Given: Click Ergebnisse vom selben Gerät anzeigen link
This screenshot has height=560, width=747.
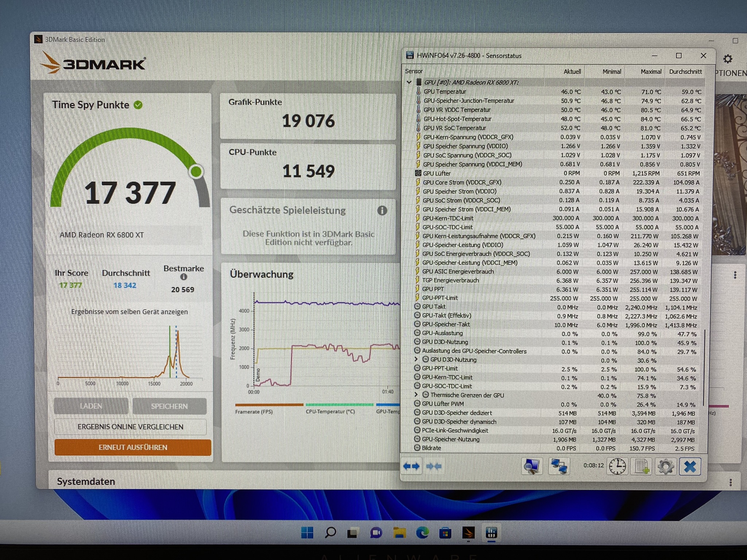Looking at the screenshot, I should 129,312.
